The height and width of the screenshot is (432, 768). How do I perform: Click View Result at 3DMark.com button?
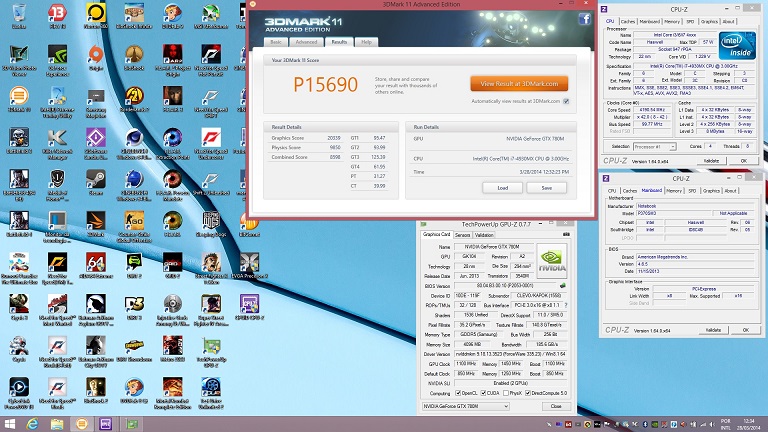point(519,84)
